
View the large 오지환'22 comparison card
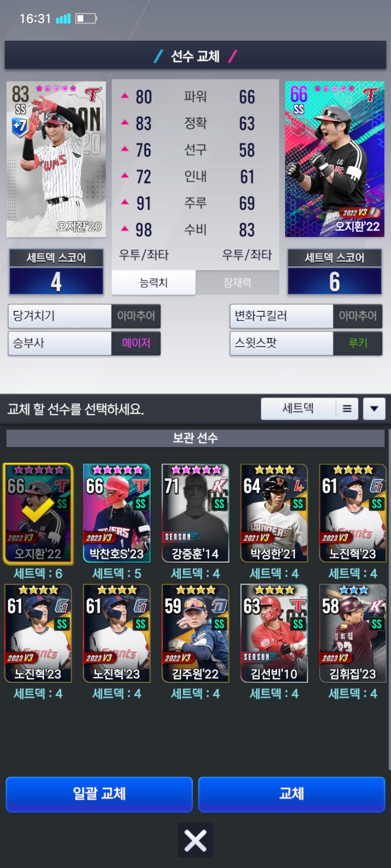335,159
